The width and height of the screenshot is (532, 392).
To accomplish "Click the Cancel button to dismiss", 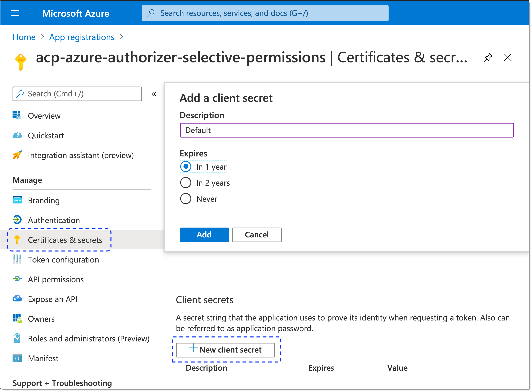I will 256,235.
